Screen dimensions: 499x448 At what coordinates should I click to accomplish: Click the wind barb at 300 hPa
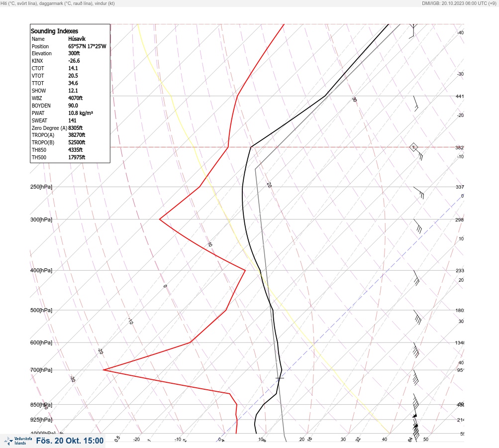(418, 226)
